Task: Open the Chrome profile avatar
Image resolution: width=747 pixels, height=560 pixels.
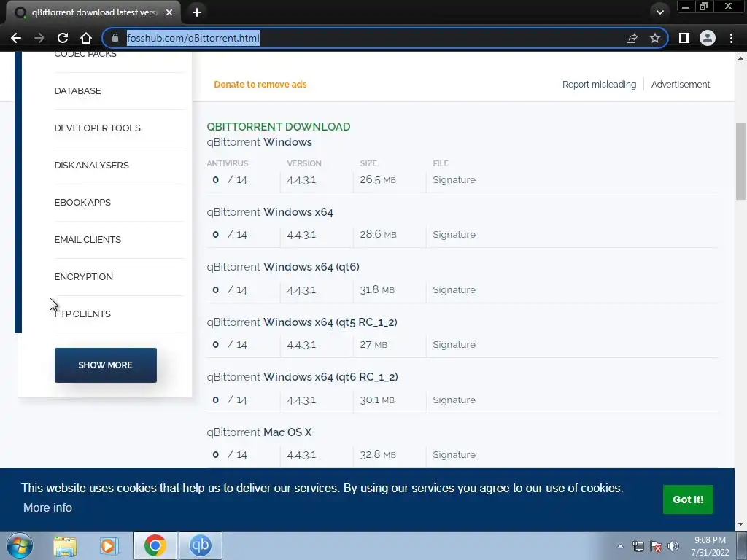Action: (708, 38)
